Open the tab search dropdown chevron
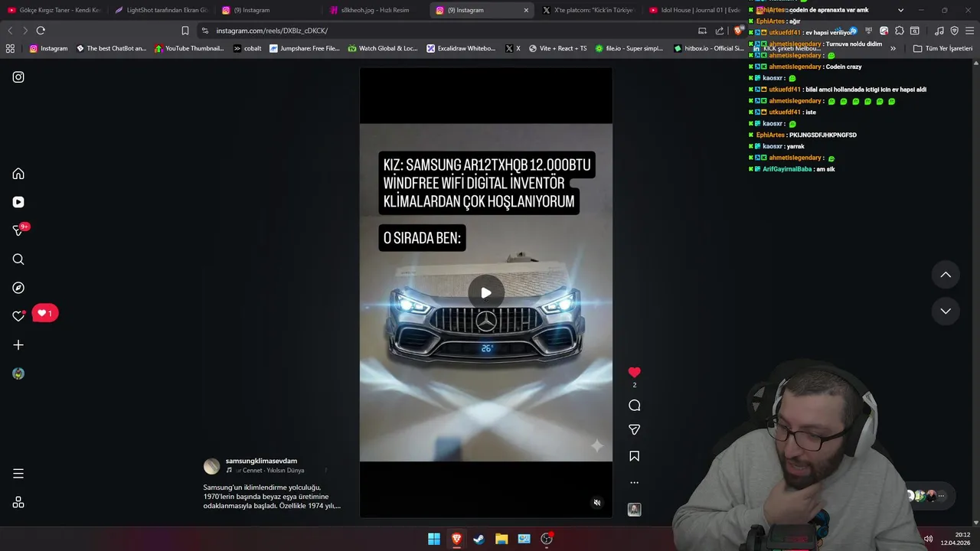This screenshot has height=551, width=980. click(x=900, y=11)
